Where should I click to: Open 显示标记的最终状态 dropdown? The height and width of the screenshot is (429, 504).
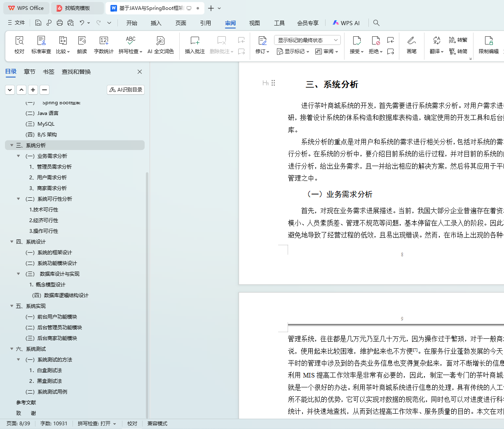[x=307, y=40]
